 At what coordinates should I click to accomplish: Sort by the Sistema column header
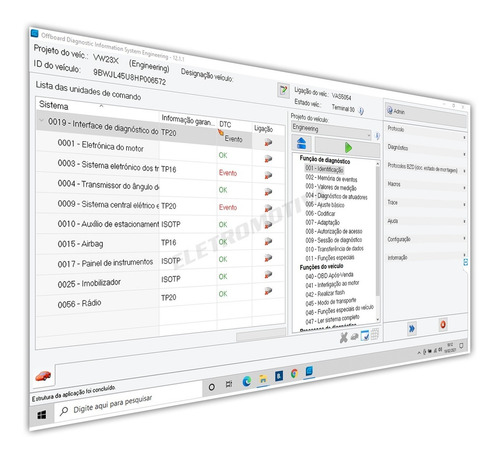pyautogui.click(x=98, y=107)
